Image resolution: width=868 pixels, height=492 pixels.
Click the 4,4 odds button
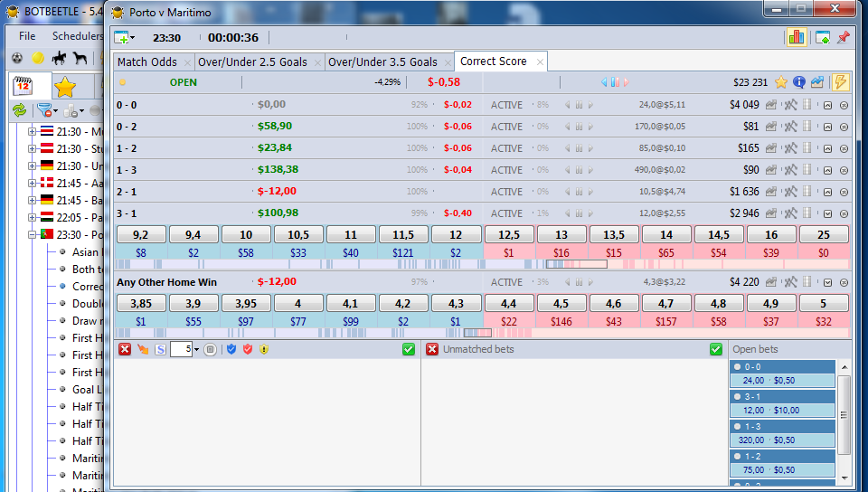click(509, 303)
